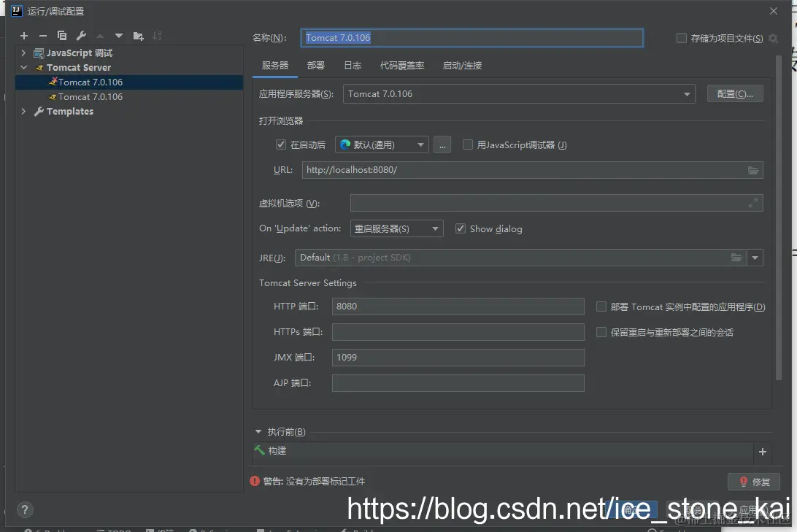Click the browse folder icon in the URL field
This screenshot has width=797, height=532.
(752, 170)
